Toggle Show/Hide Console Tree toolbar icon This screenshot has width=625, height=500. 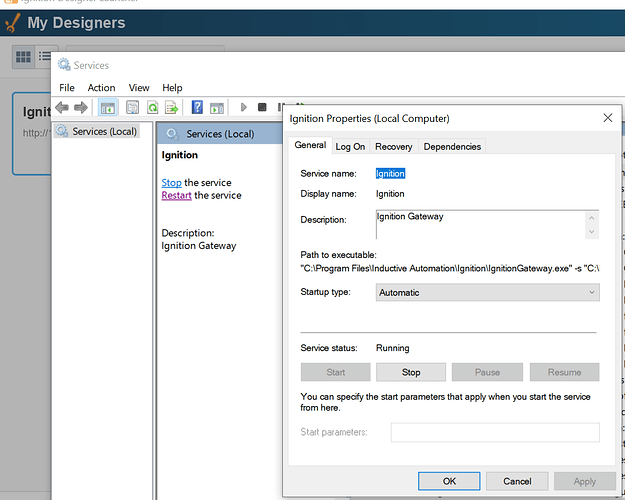pyautogui.click(x=108, y=108)
